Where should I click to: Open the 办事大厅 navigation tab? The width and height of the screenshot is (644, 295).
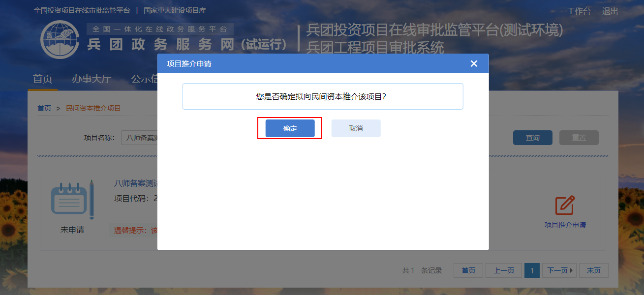[x=92, y=79]
